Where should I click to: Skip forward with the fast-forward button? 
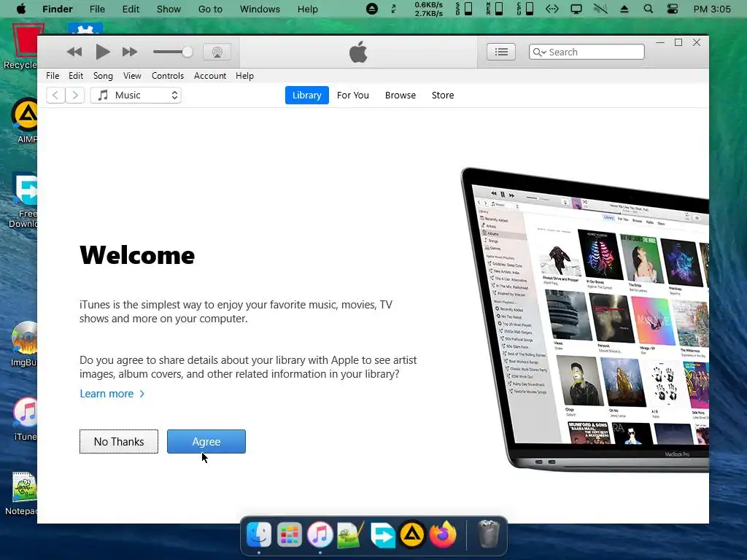pyautogui.click(x=130, y=52)
